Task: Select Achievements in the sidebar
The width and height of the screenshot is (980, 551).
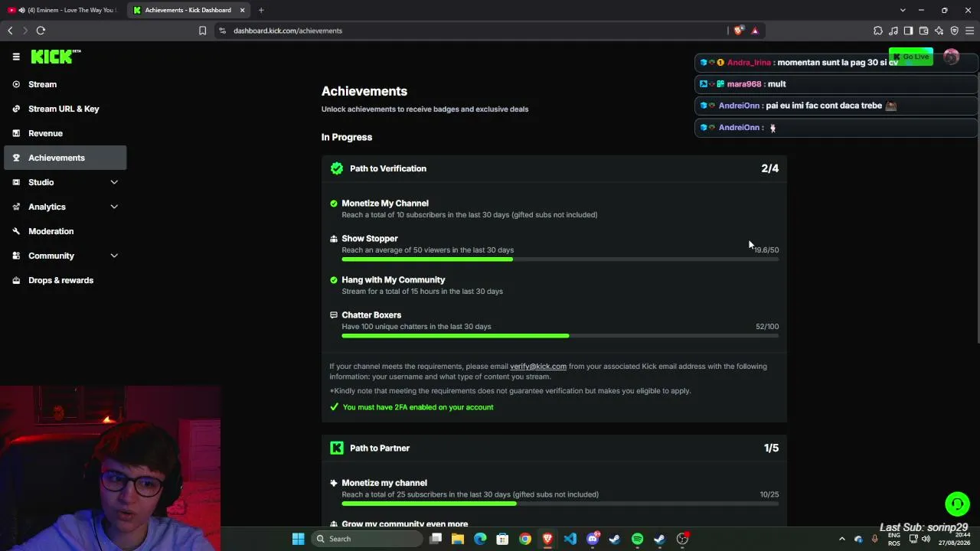Action: 65,158
